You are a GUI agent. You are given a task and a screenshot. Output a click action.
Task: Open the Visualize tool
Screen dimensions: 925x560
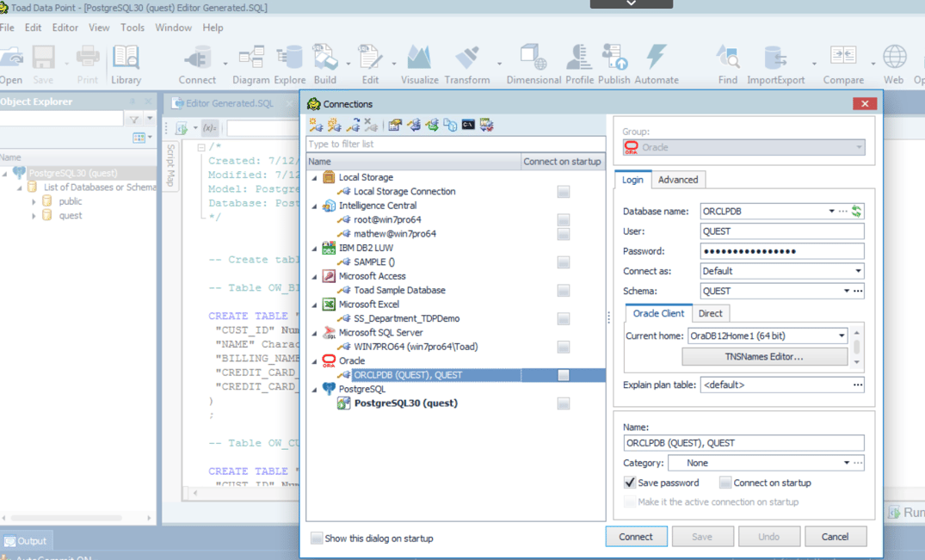click(419, 65)
